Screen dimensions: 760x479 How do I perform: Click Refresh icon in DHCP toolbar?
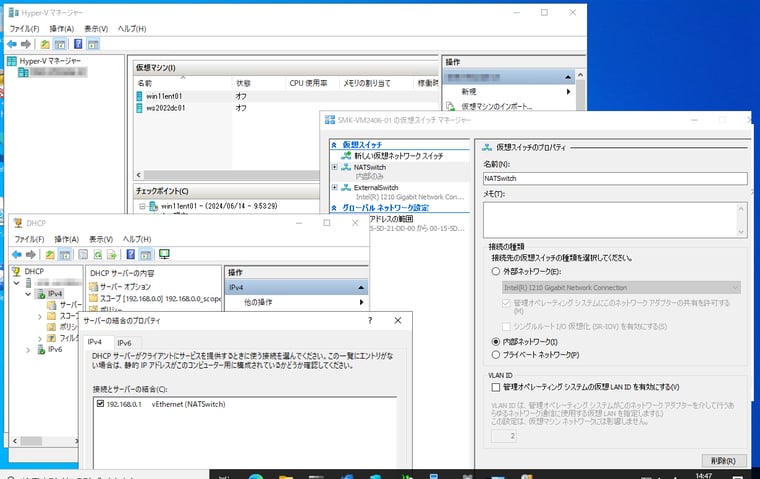[x=97, y=255]
